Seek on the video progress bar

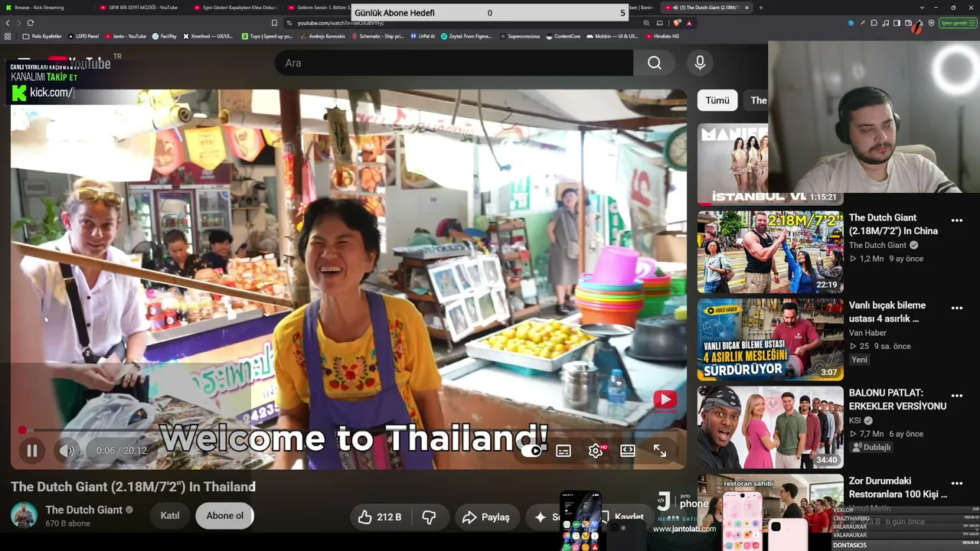click(x=348, y=430)
